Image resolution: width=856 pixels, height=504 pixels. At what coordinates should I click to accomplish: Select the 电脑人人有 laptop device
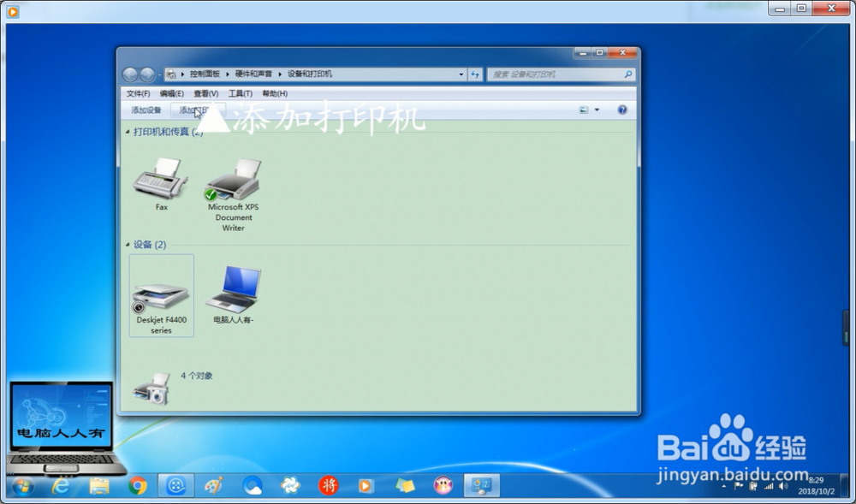234,294
